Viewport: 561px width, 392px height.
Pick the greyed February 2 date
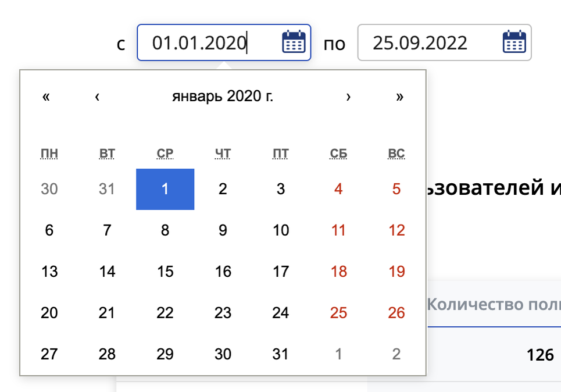coord(396,354)
